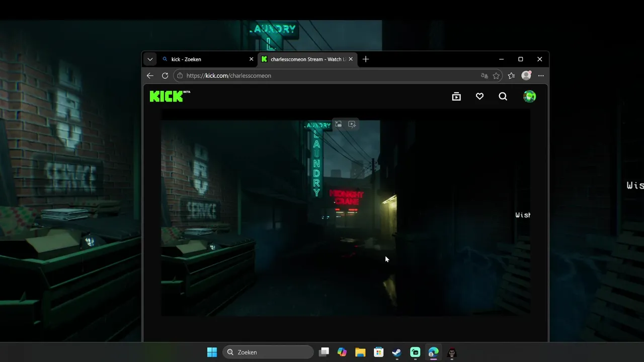The image size is (644, 362).
Task: Maximize the Edge browser window
Action: coord(520,59)
